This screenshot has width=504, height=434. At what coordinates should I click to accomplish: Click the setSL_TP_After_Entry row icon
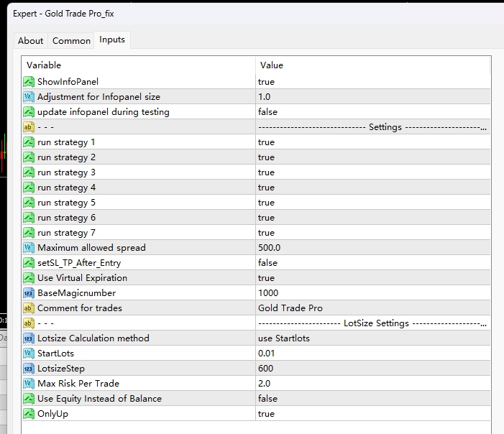click(x=29, y=263)
